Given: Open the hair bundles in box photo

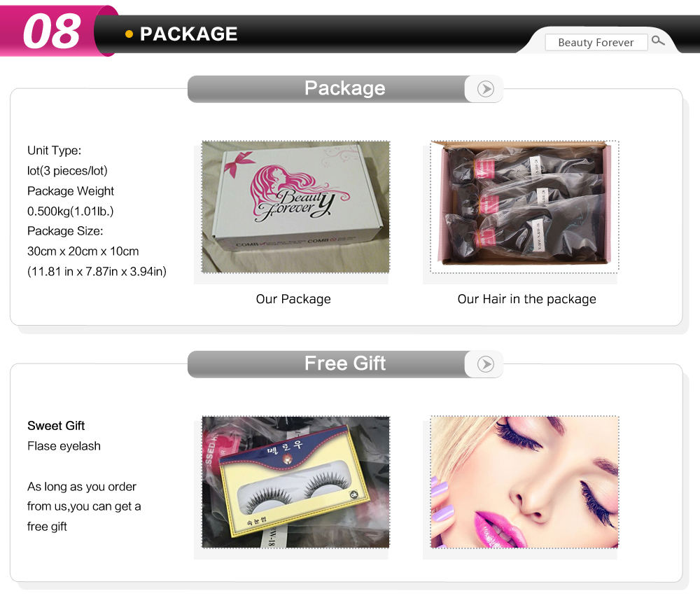Looking at the screenshot, I should (524, 207).
